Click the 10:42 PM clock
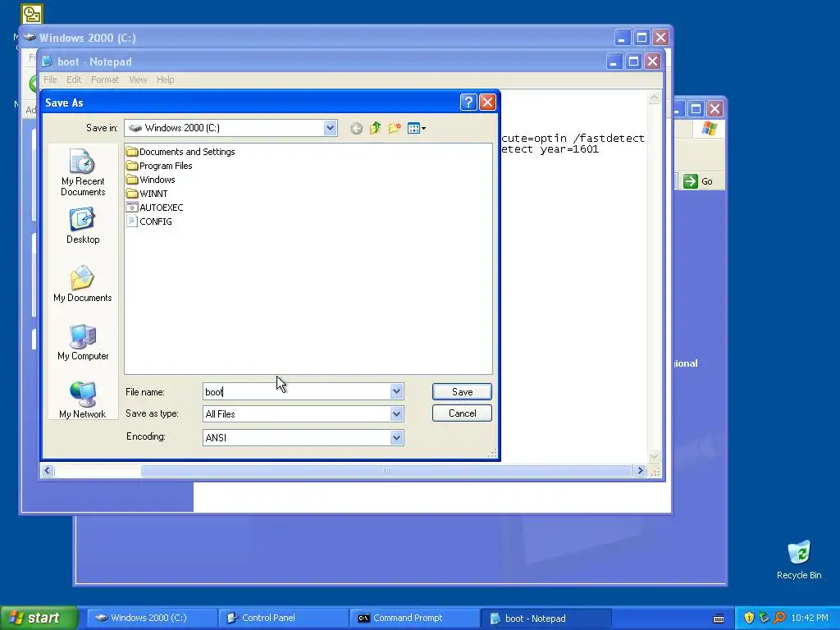 [x=810, y=618]
